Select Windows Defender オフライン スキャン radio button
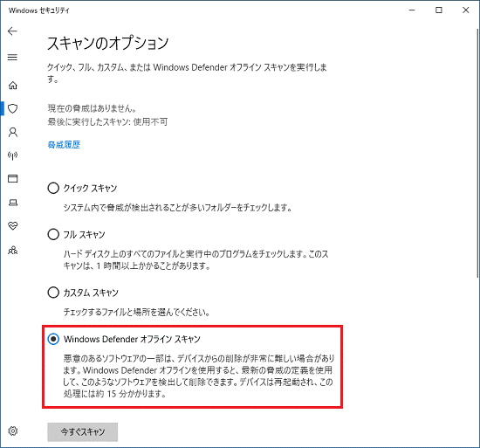This screenshot has width=480, height=448. [53, 339]
